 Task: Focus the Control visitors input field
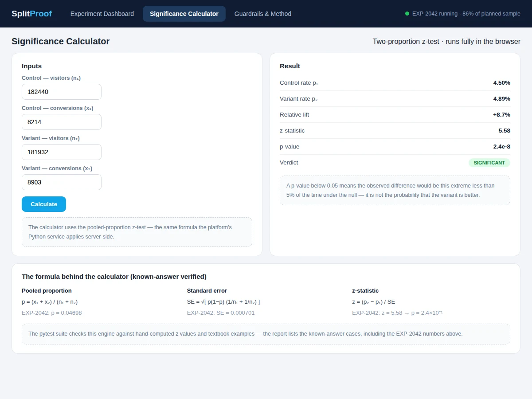tap(62, 92)
